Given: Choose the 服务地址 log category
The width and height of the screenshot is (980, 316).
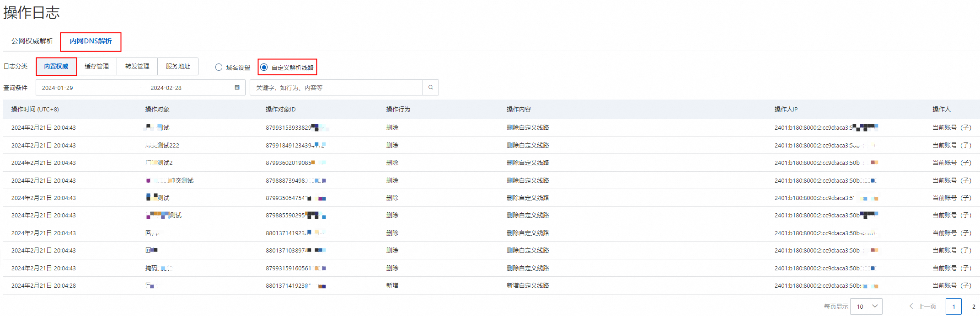Looking at the screenshot, I should (x=178, y=66).
